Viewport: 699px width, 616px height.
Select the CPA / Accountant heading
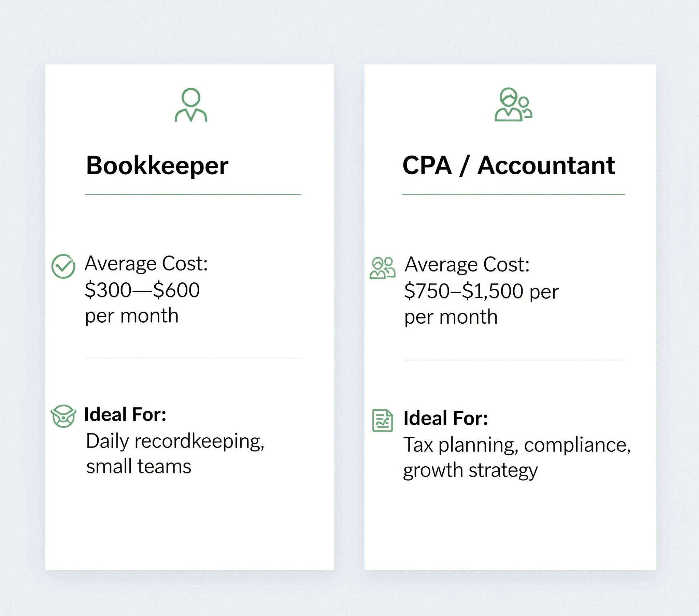click(509, 165)
